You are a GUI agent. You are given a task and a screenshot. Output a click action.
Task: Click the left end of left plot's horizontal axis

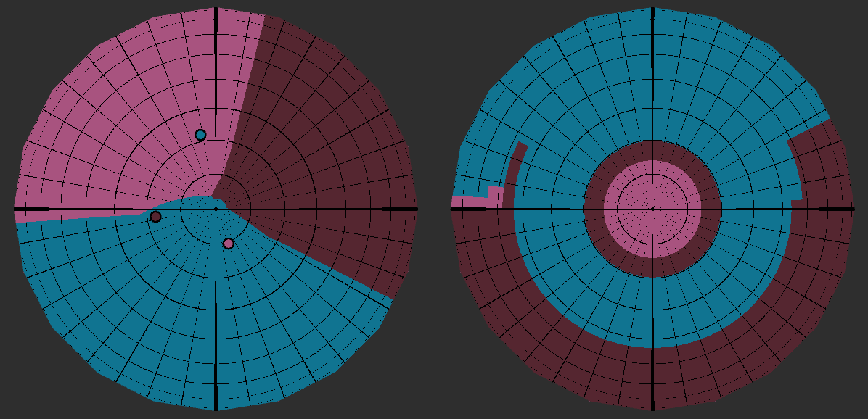coord(17,209)
